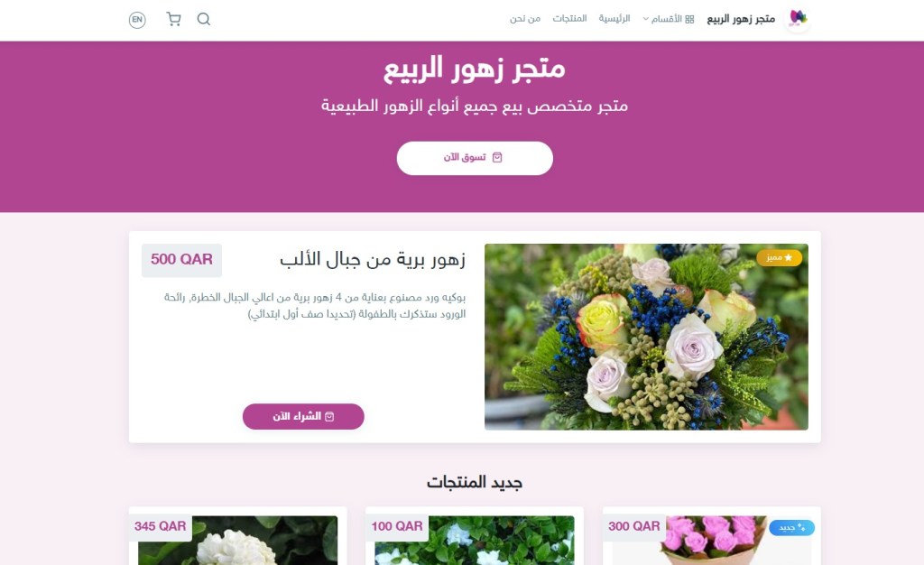Expand the الأقسام dropdown chevron
This screenshot has height=565, width=924.
tap(646, 19)
